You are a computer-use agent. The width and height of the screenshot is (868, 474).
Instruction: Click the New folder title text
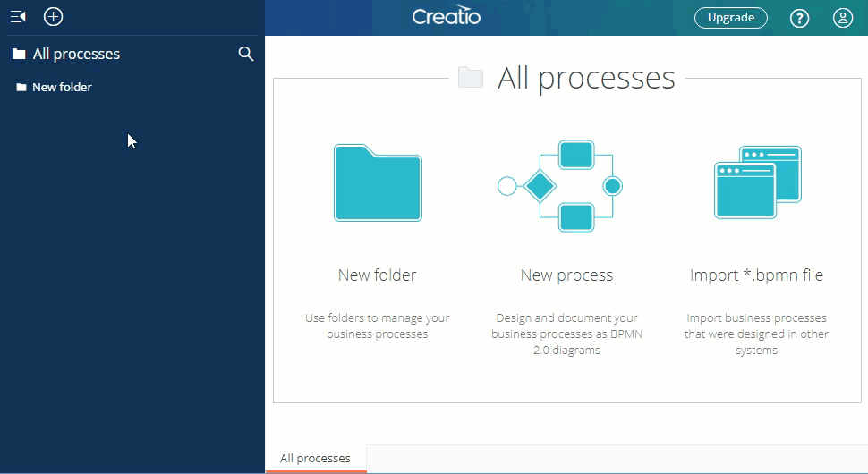coord(377,275)
